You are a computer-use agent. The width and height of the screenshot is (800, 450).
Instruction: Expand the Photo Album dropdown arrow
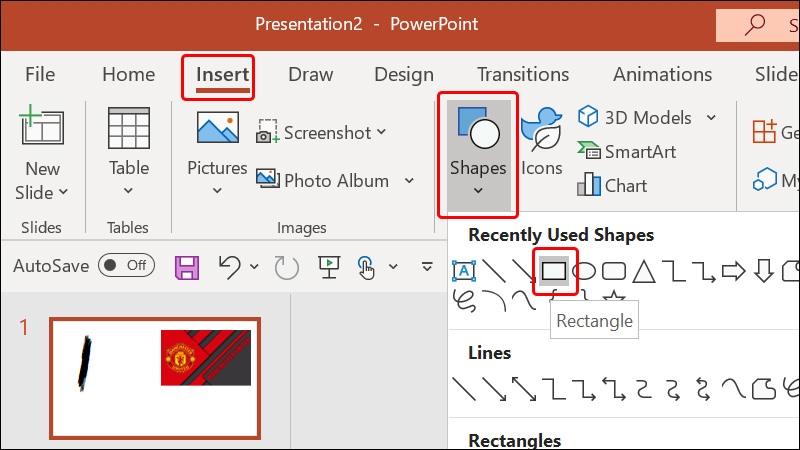[x=409, y=180]
